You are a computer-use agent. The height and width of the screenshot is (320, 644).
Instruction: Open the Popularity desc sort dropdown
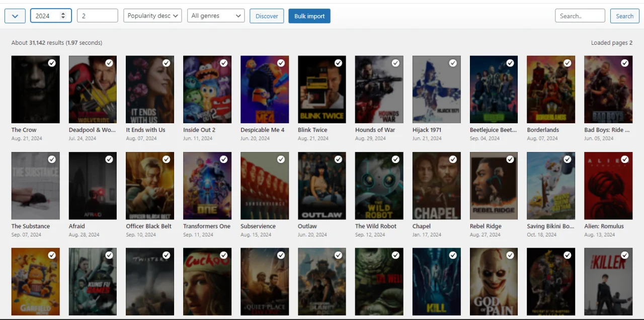click(x=152, y=16)
